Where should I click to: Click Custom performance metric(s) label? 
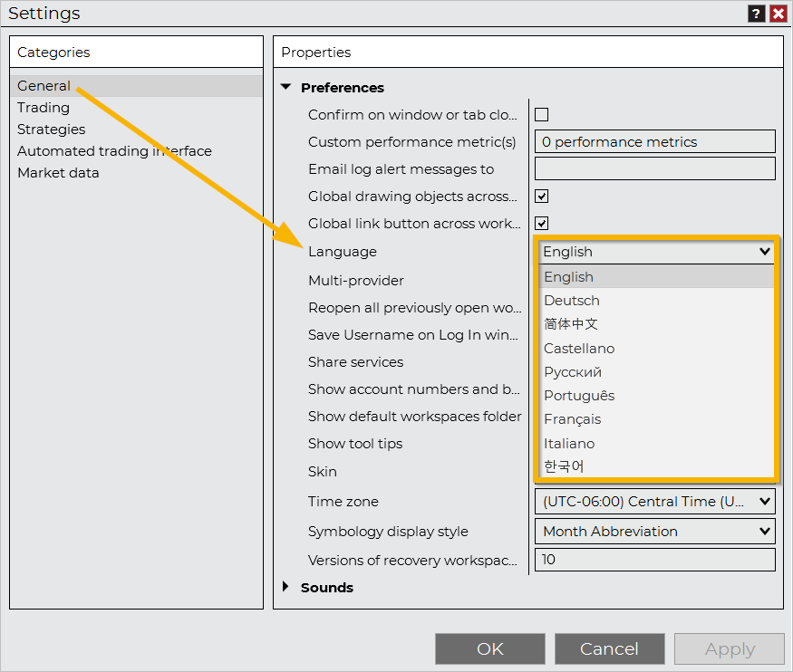(412, 142)
